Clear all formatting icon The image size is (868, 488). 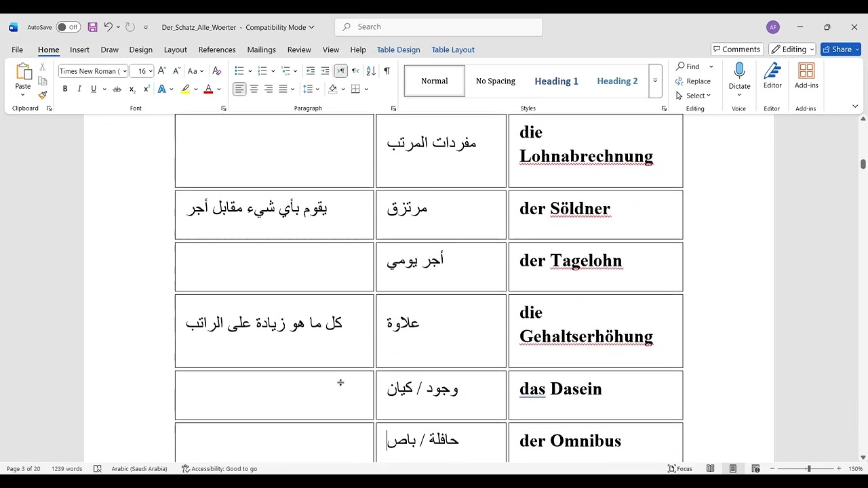(217, 71)
